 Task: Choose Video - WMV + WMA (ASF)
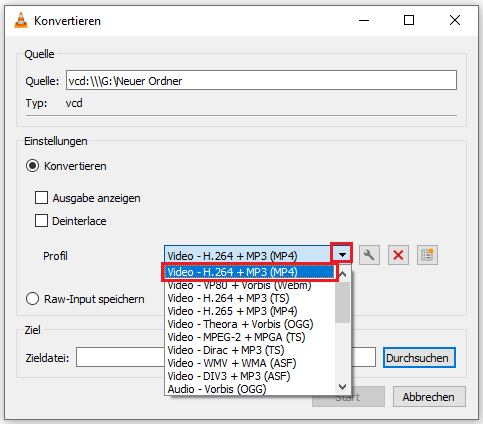tap(250, 363)
